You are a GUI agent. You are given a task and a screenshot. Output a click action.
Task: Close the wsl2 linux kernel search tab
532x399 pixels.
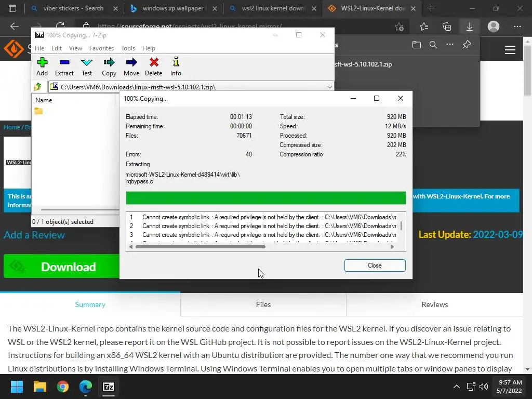[314, 8]
